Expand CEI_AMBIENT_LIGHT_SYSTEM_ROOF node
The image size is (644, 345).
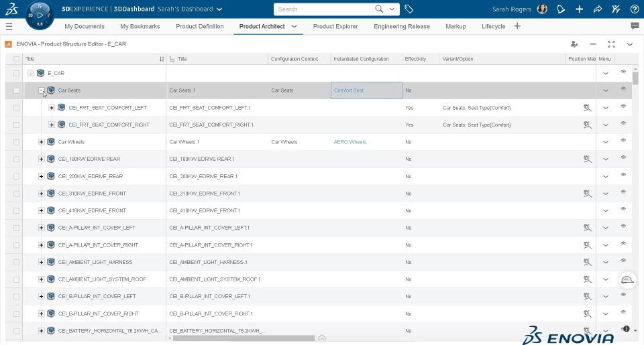41,279
